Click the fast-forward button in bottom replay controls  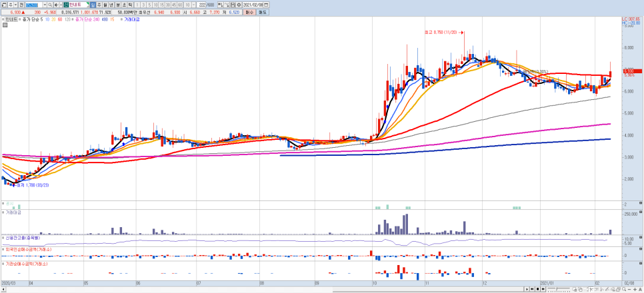(543, 289)
